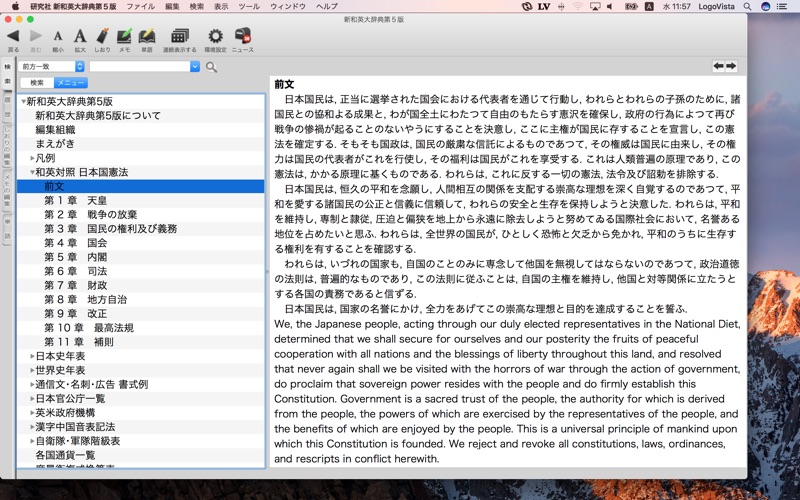Go back with the 戻る arrow
Image resolution: width=800 pixels, height=500 pixels.
(13, 36)
